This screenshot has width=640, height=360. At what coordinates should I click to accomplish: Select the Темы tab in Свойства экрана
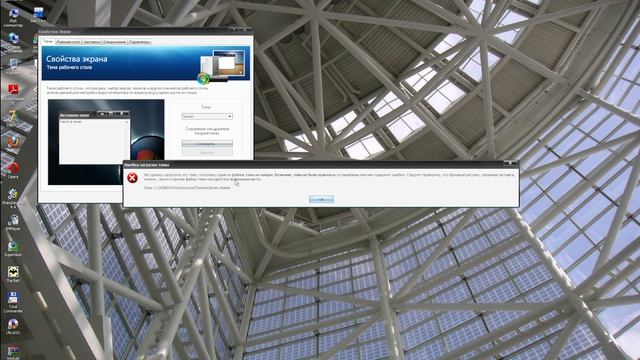tap(48, 41)
